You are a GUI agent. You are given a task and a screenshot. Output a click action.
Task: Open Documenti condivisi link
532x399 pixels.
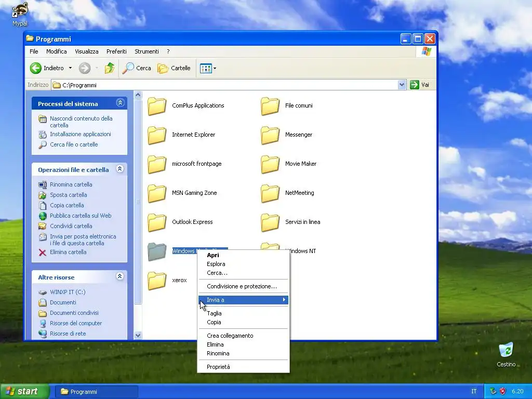point(74,313)
